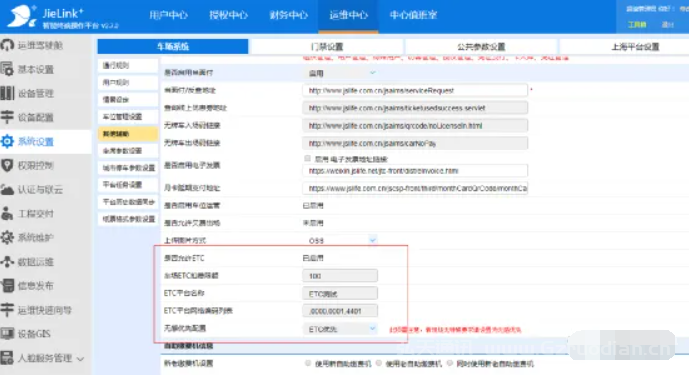This screenshot has width=689, height=375.
Task: Click 工程交付 in the sidebar
Action: 36,214
